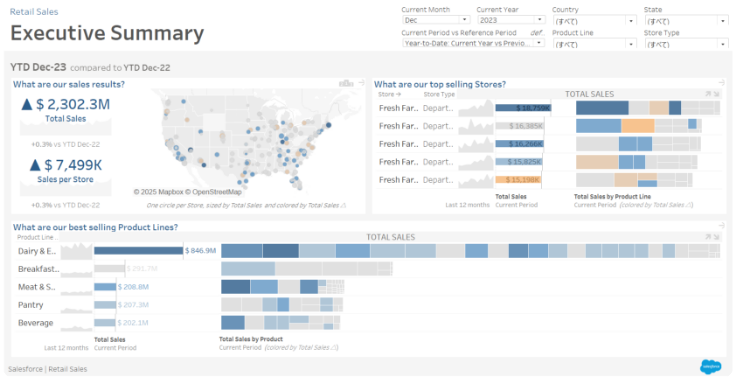Click the sparkline in the Dairy & E.. row

point(77,251)
